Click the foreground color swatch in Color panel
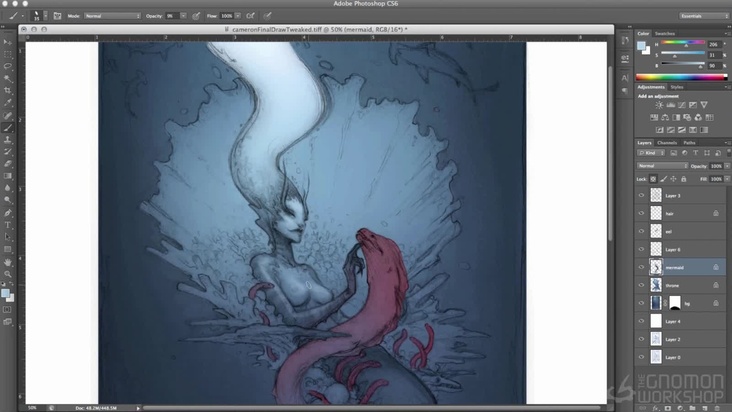732x412 pixels. pos(642,46)
